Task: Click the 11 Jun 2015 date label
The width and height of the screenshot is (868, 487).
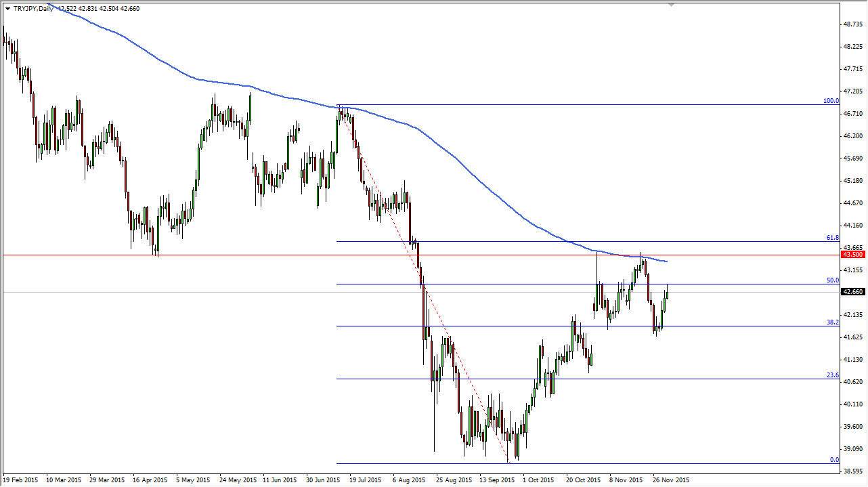Action: 280,480
